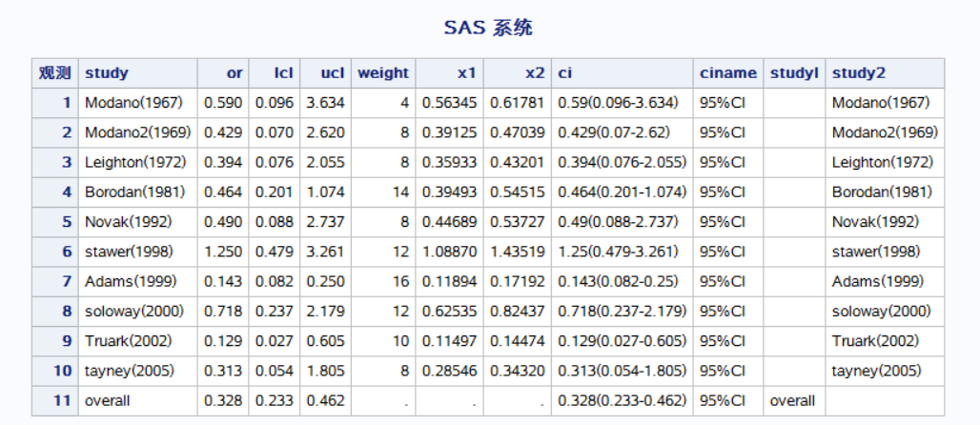Click the x2 value 0.61781

pos(517,103)
